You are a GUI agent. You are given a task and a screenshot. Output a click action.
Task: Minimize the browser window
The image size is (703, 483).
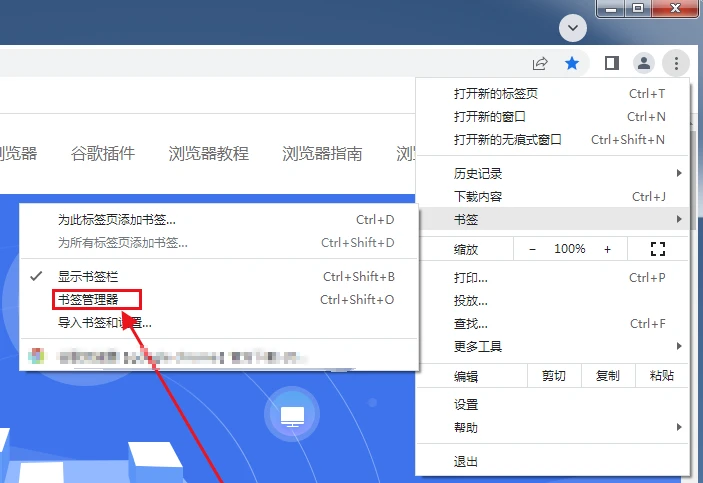coord(611,9)
